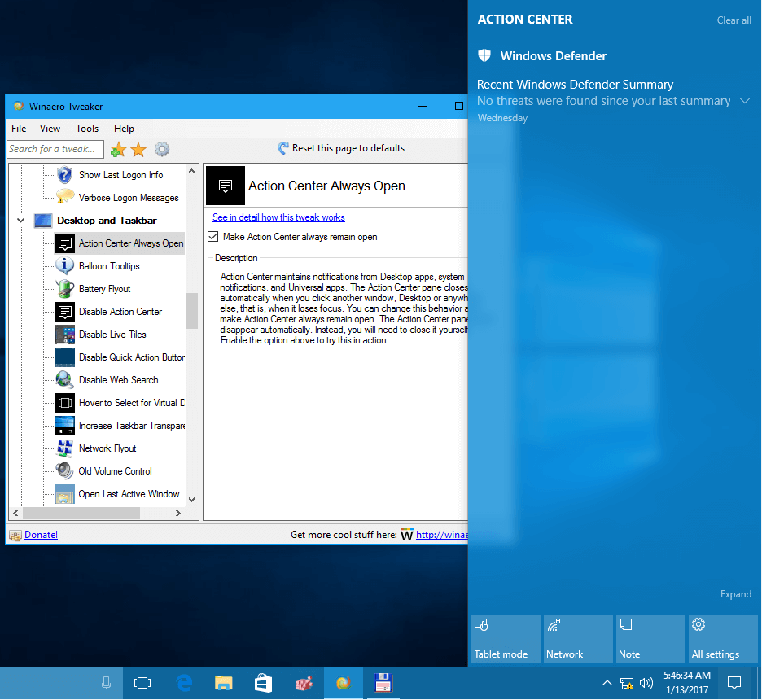This screenshot has height=700, width=762.
Task: Open favorites with the yellow star icon
Action: click(138, 149)
